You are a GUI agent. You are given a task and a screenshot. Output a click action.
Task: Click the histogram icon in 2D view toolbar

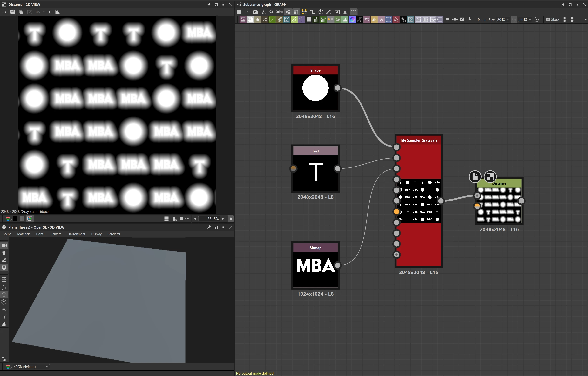(x=57, y=12)
